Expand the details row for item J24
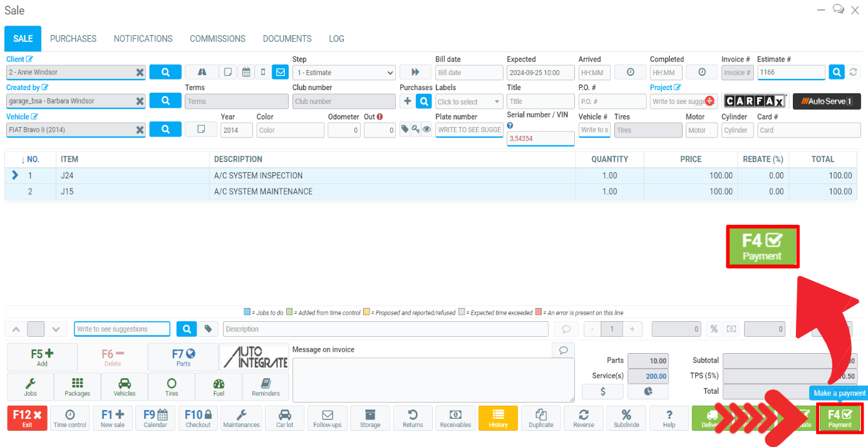 click(16, 175)
